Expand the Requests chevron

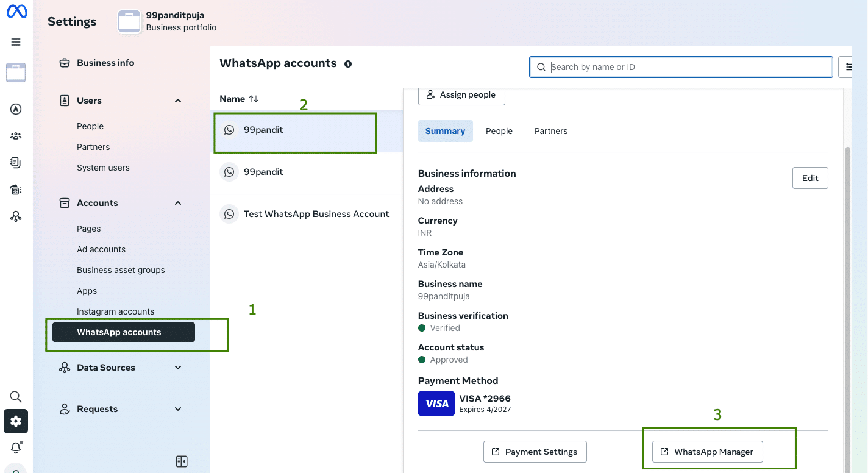coord(178,409)
